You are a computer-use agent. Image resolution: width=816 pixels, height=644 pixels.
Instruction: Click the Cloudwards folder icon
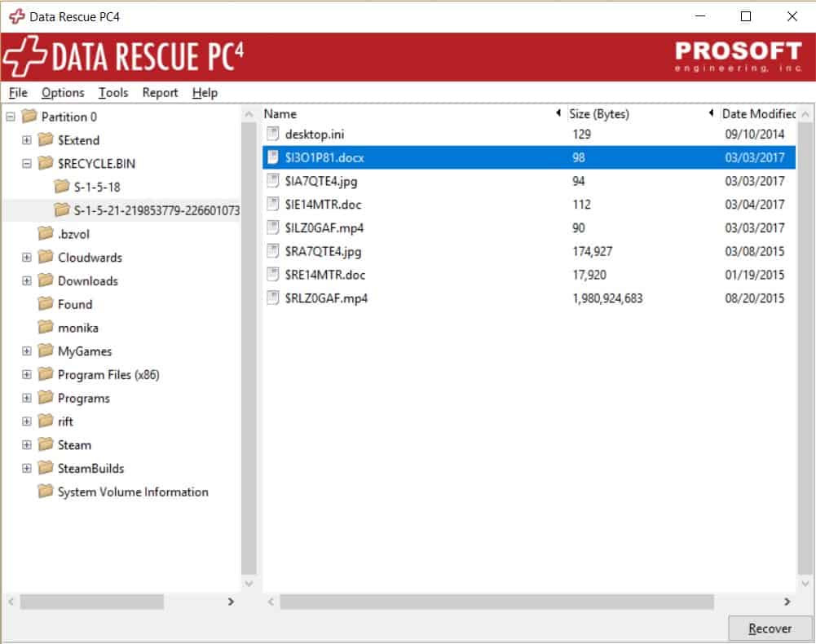pos(46,257)
